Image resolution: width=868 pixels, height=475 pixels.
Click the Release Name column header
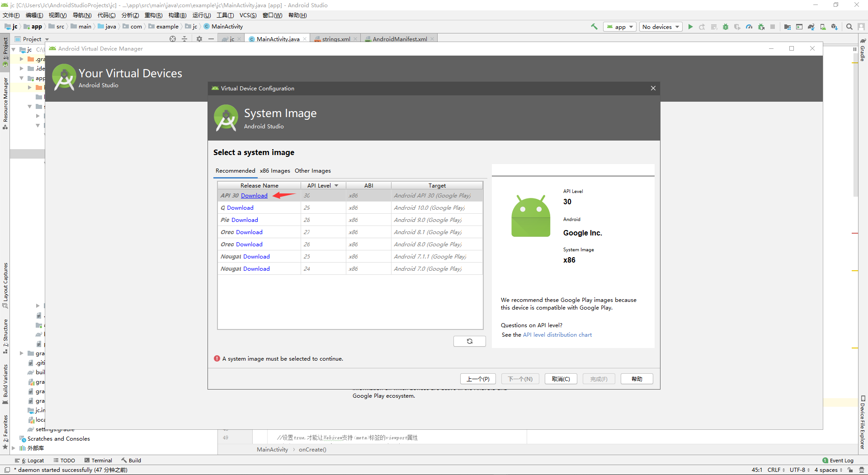point(259,185)
